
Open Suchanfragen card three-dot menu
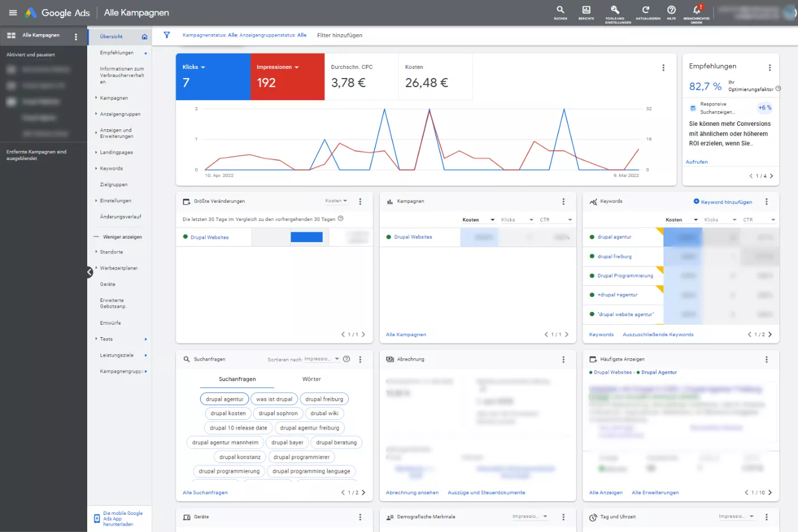[x=360, y=359]
